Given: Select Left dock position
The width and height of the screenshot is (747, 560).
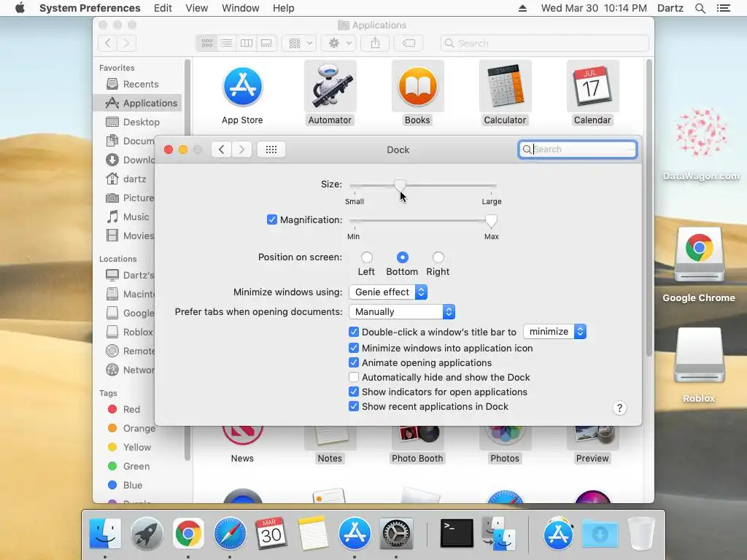Looking at the screenshot, I should pos(366,257).
